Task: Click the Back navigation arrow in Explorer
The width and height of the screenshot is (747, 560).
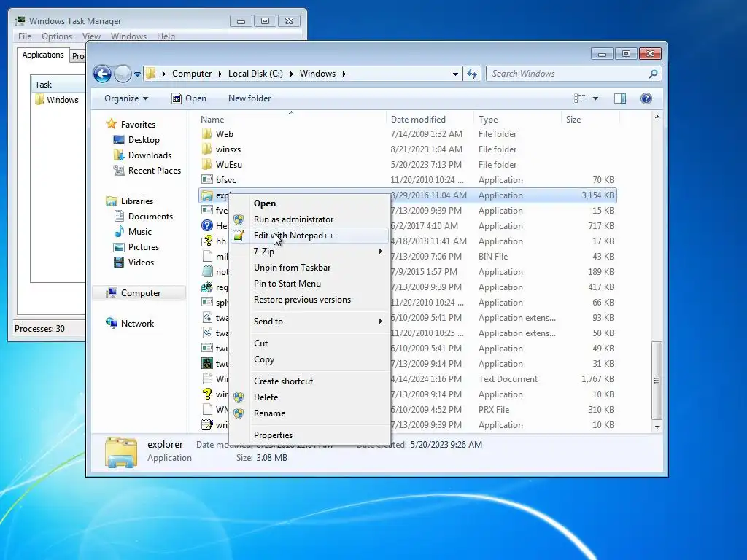Action: click(x=102, y=74)
